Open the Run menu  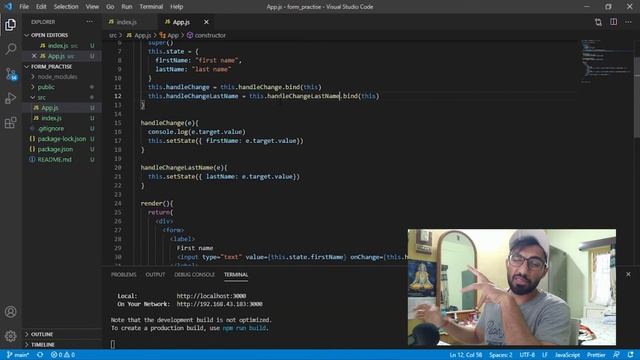point(127,7)
